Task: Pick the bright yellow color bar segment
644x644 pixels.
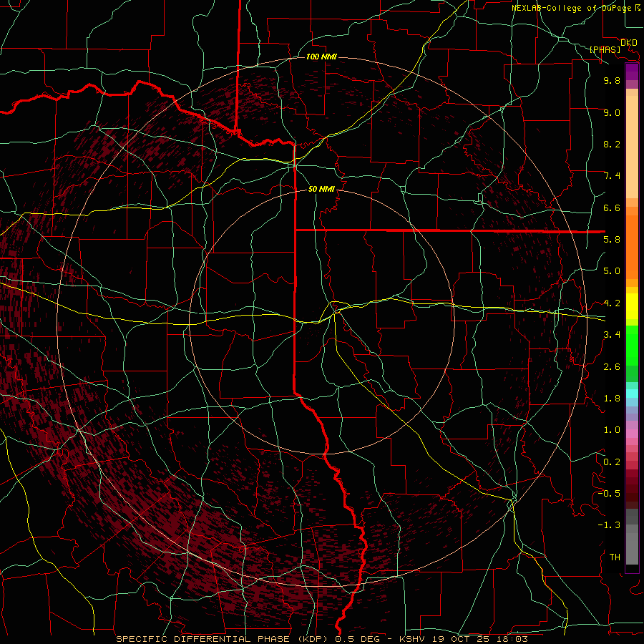Action: click(x=632, y=306)
